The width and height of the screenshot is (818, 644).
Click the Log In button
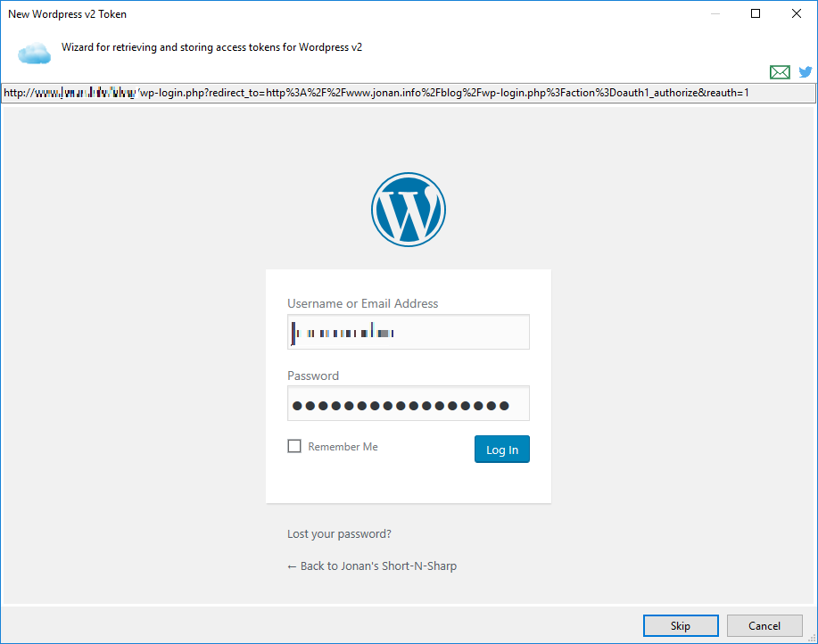(x=502, y=449)
